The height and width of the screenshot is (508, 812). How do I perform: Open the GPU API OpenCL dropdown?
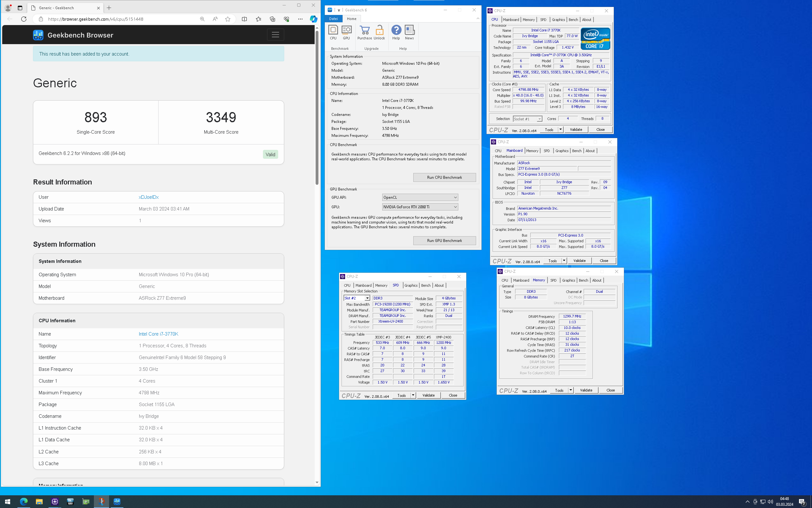coord(420,197)
